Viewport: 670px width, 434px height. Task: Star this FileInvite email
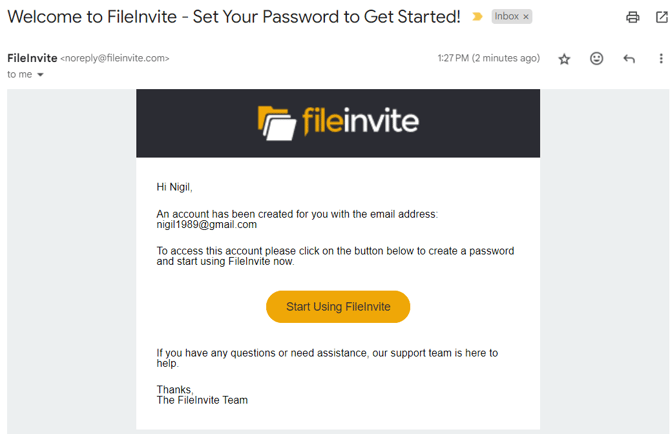[x=564, y=59]
